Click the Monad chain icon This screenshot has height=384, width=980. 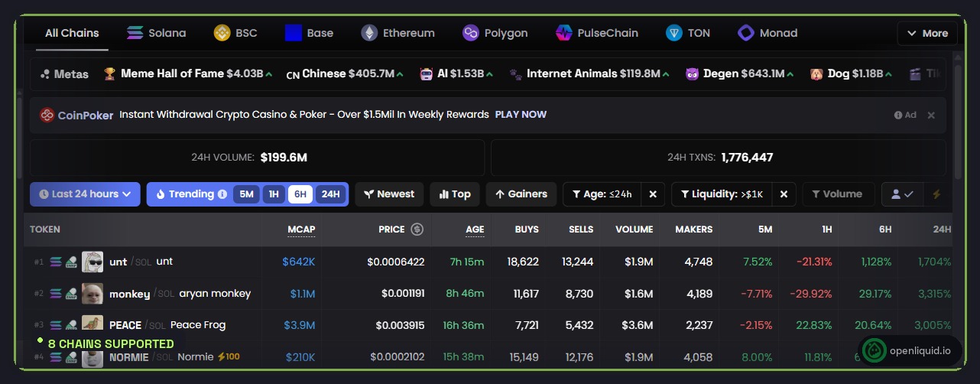[745, 33]
